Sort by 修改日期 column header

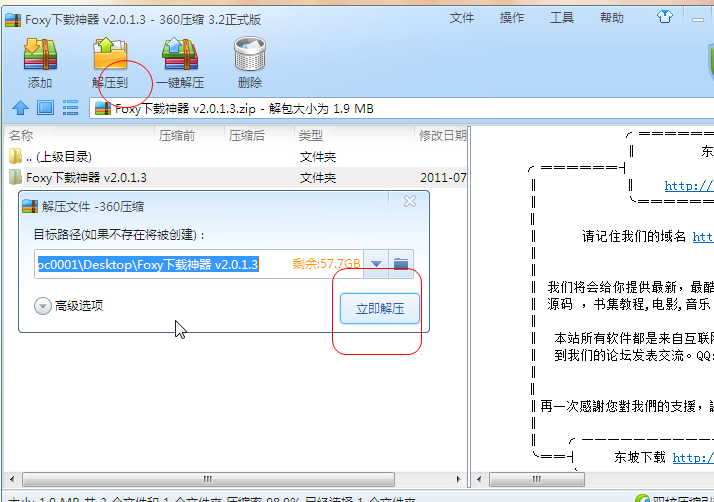tap(442, 135)
